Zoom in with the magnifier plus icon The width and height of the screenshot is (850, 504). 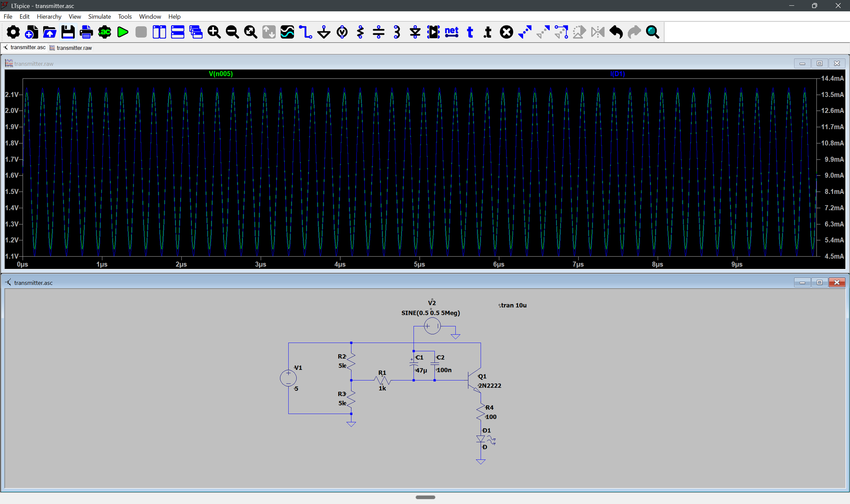(x=214, y=32)
